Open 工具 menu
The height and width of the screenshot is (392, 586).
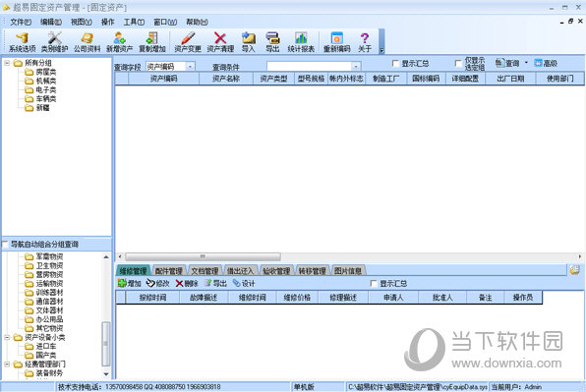[134, 23]
